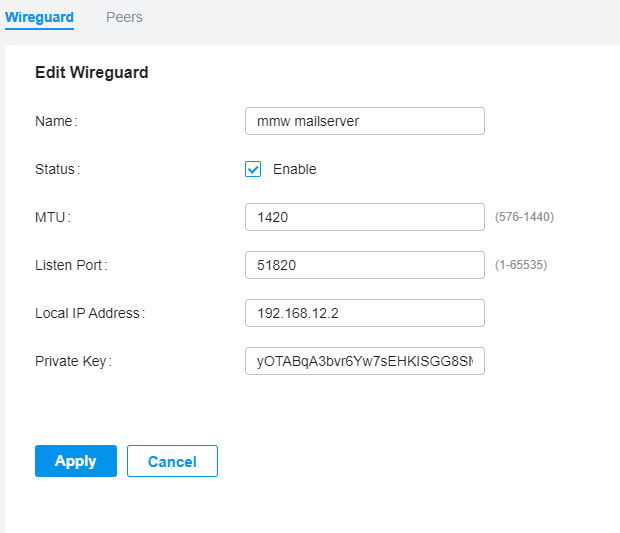Toggle the Enable status checkbox
Screen dimensions: 620x533
(253, 169)
